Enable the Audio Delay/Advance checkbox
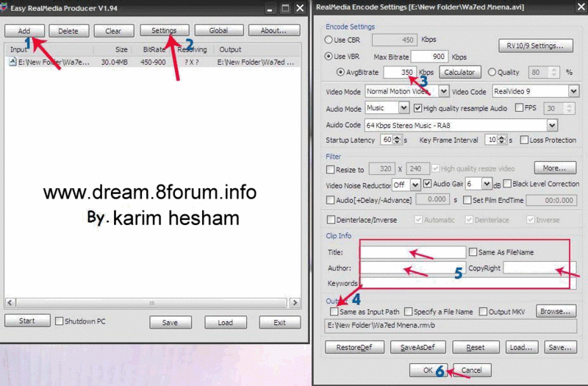 (330, 200)
